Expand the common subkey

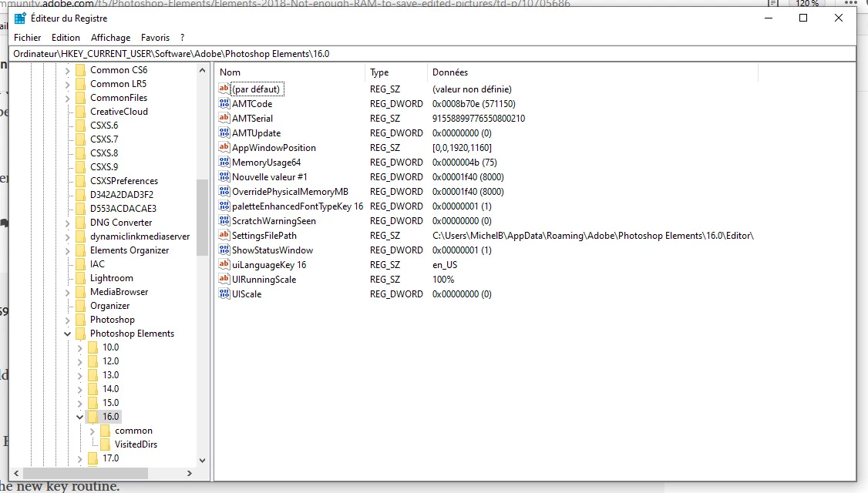coord(93,431)
